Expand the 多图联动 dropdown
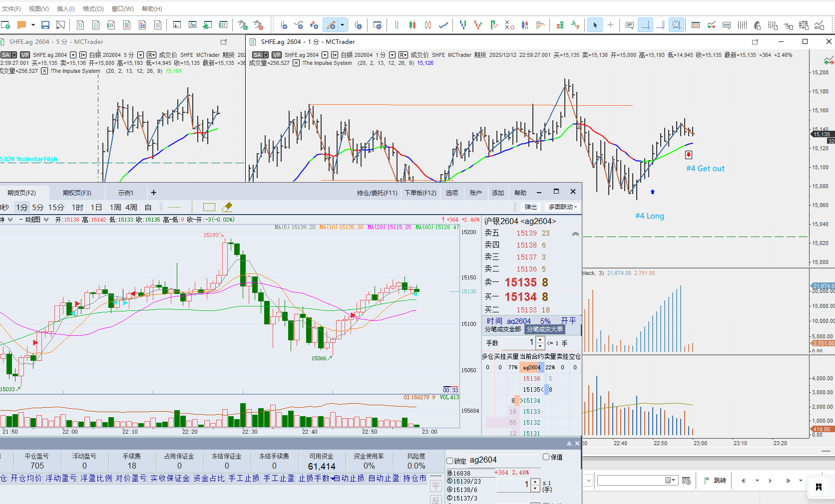The image size is (835, 504). pyautogui.click(x=563, y=207)
